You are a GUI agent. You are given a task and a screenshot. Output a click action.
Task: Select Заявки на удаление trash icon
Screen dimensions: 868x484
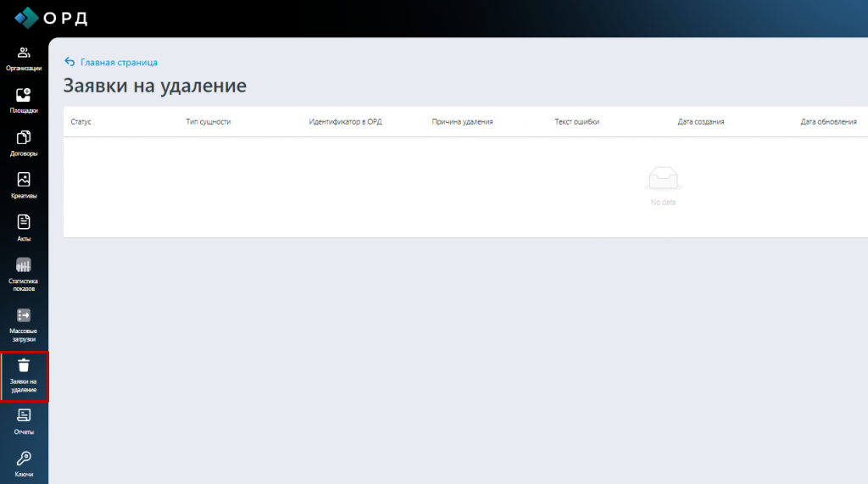point(23,365)
